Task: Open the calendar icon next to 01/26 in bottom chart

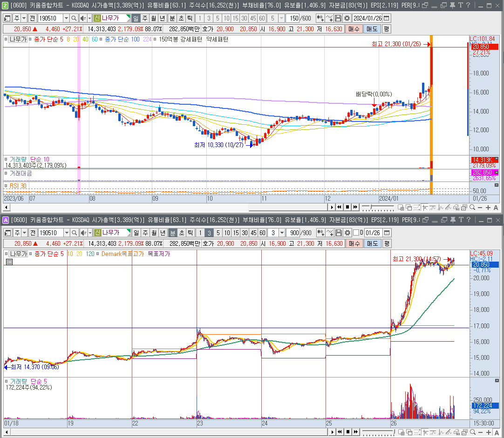Action: 387,233
